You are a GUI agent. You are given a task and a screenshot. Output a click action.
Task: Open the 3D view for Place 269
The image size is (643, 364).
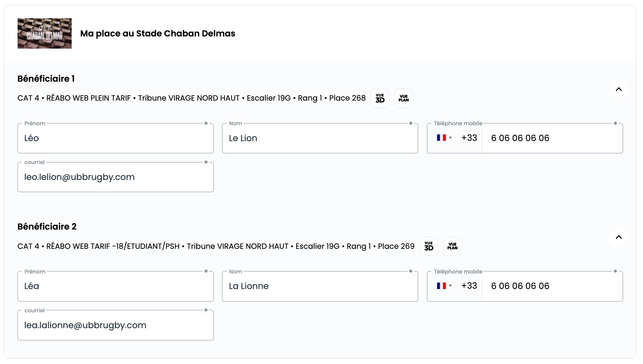[428, 246]
